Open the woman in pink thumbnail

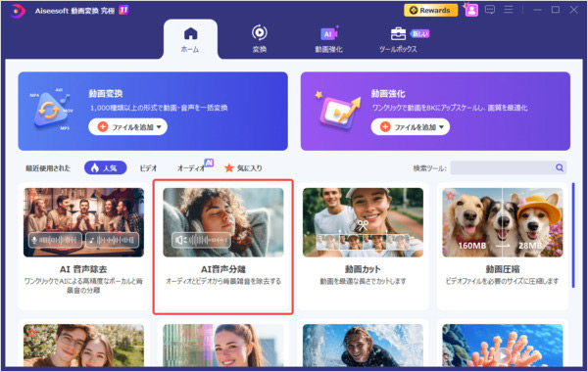coord(223,346)
